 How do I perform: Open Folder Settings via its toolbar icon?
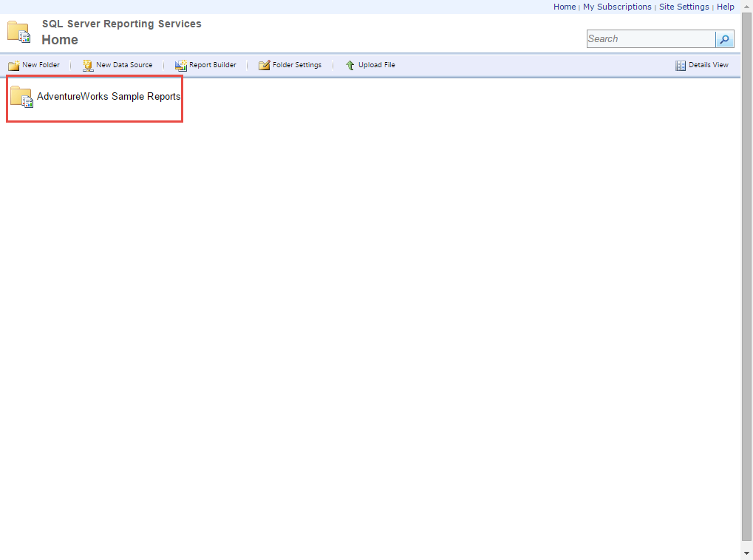tap(264, 65)
